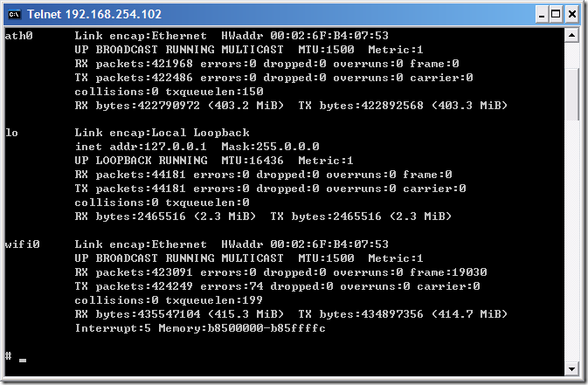Click the scrollbar up arrow

coord(572,36)
